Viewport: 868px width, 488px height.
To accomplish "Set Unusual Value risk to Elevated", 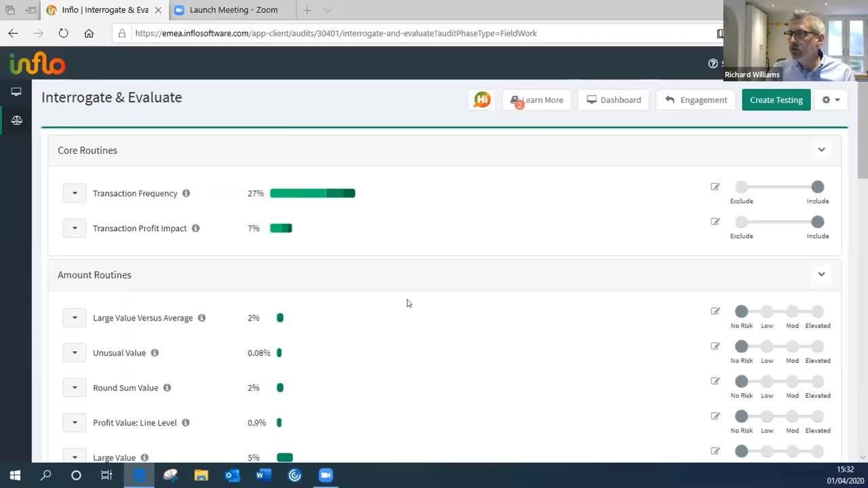I will click(817, 346).
